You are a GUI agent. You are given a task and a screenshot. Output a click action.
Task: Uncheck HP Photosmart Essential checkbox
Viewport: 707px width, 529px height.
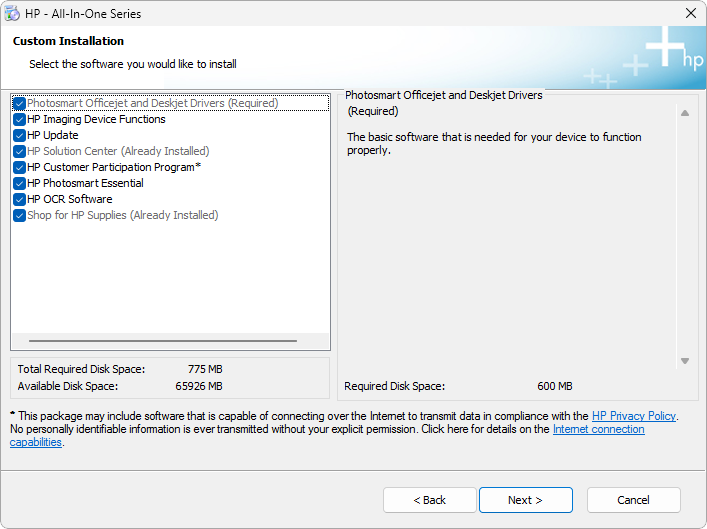click(x=19, y=184)
